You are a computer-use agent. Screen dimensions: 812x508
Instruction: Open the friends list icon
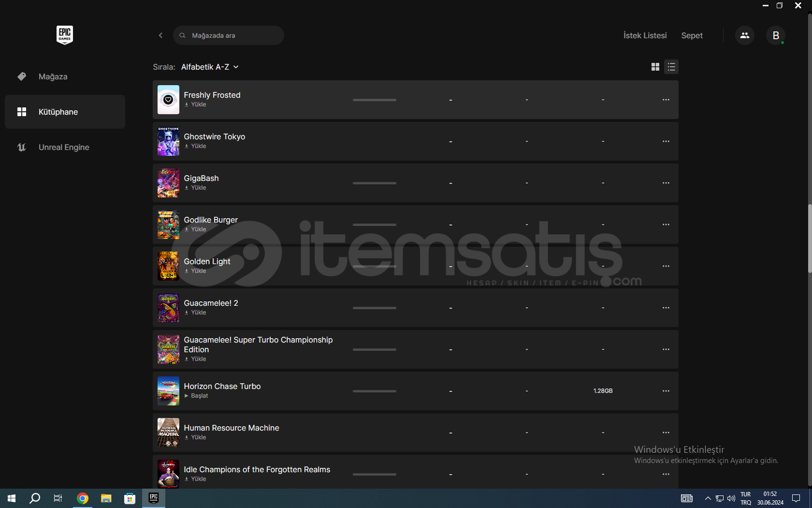744,35
